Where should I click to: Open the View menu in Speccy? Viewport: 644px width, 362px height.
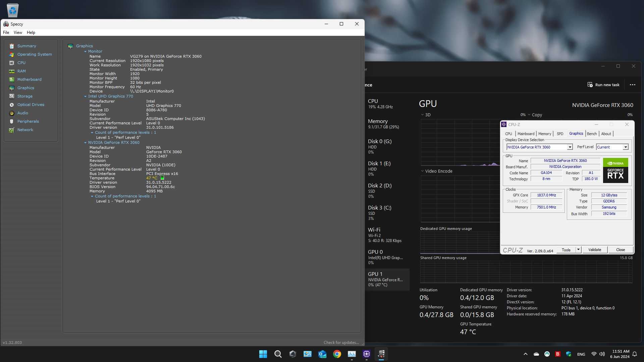18,33
